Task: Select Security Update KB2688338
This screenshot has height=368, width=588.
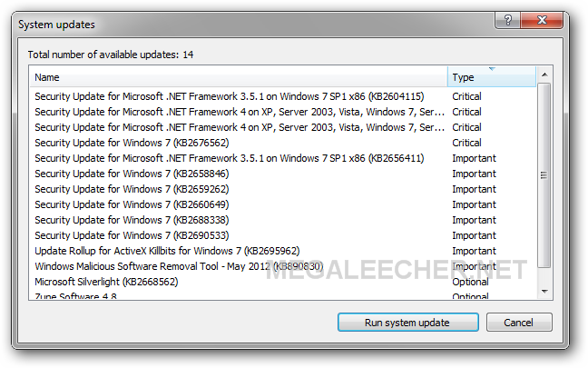Action: [283, 220]
